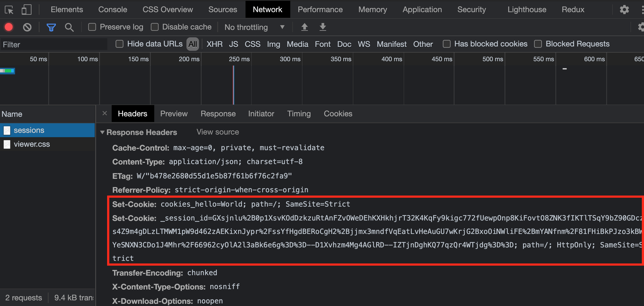Screen dimensions: 644x306
Task: Select the viewer.css request row
Action: (x=32, y=144)
